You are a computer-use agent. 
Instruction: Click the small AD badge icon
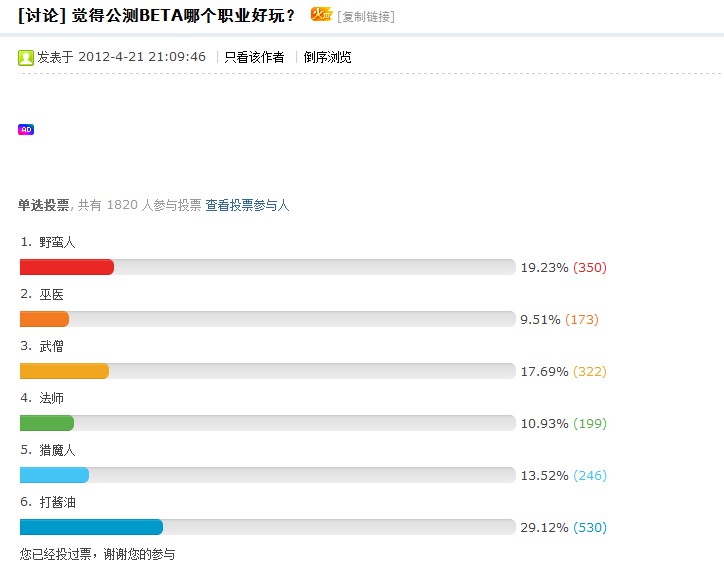[26, 130]
